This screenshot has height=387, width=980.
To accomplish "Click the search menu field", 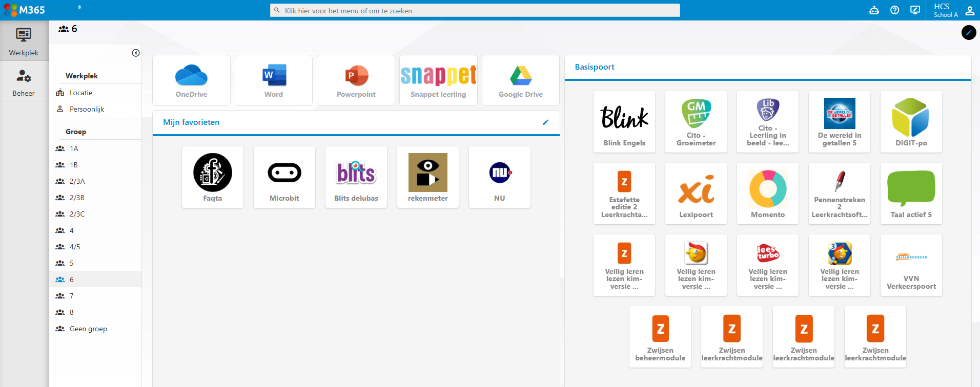I will click(475, 10).
